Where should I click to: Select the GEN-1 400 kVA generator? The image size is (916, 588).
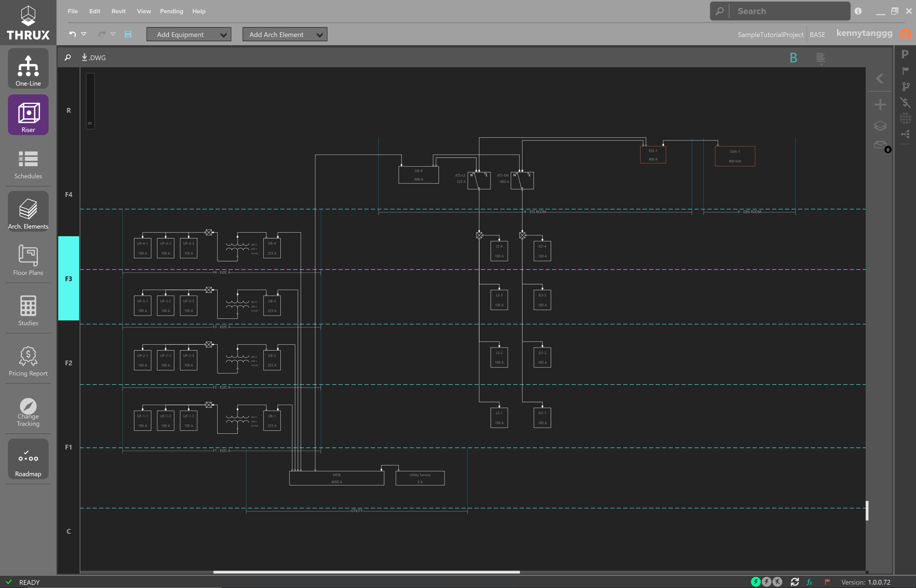point(735,156)
